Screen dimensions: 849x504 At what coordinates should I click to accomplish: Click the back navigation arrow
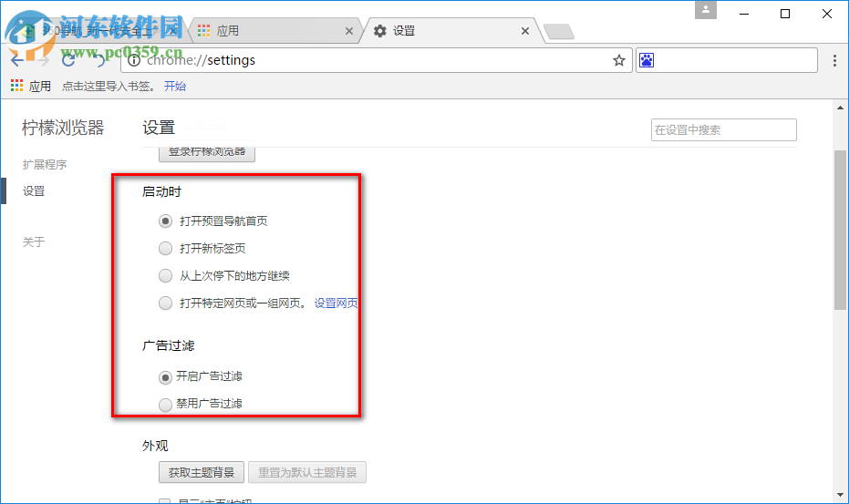[x=17, y=60]
